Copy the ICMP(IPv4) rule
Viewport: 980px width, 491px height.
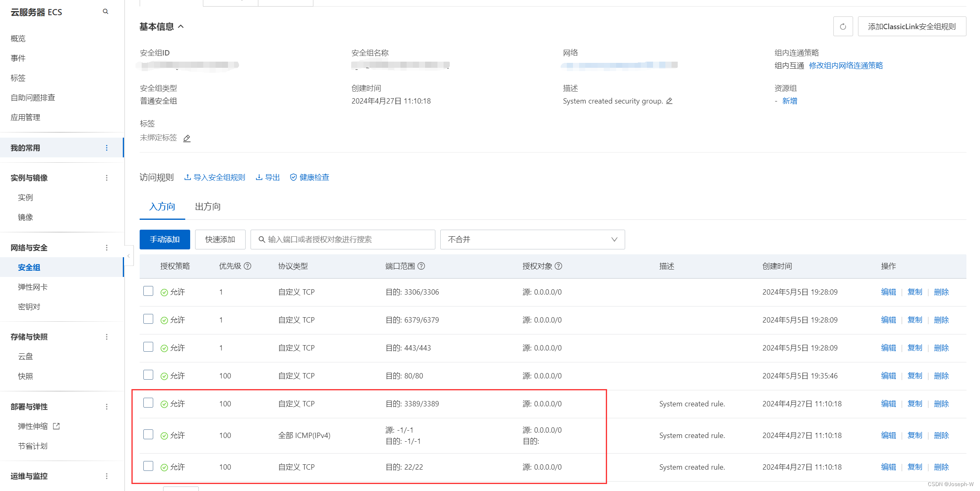tap(915, 435)
